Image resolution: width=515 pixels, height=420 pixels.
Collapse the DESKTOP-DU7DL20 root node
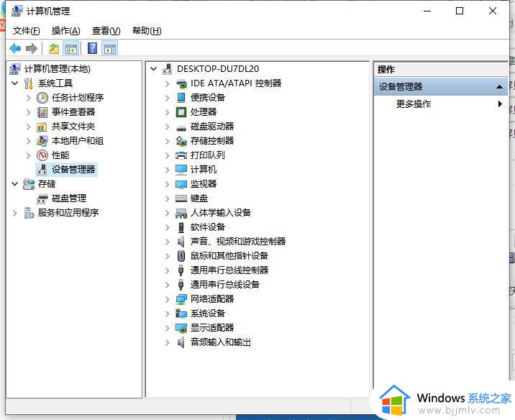153,69
